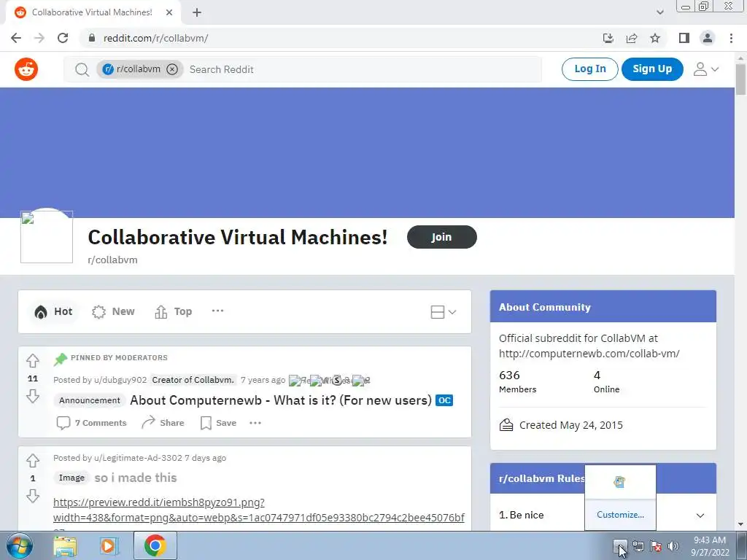Click the Image flair tag

click(x=71, y=478)
